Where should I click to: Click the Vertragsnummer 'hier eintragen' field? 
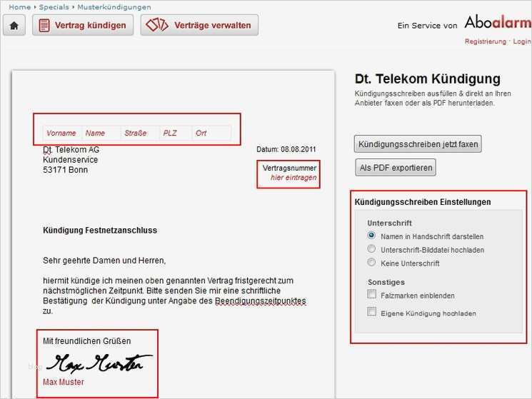click(293, 178)
